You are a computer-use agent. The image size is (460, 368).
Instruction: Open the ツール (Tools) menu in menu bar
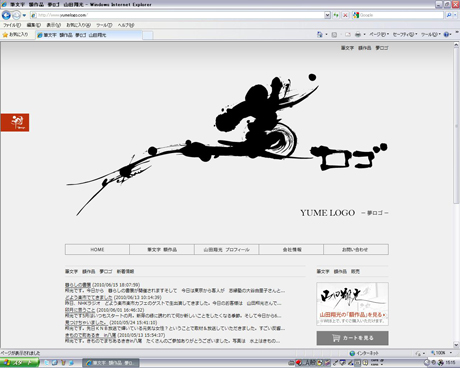coord(104,25)
